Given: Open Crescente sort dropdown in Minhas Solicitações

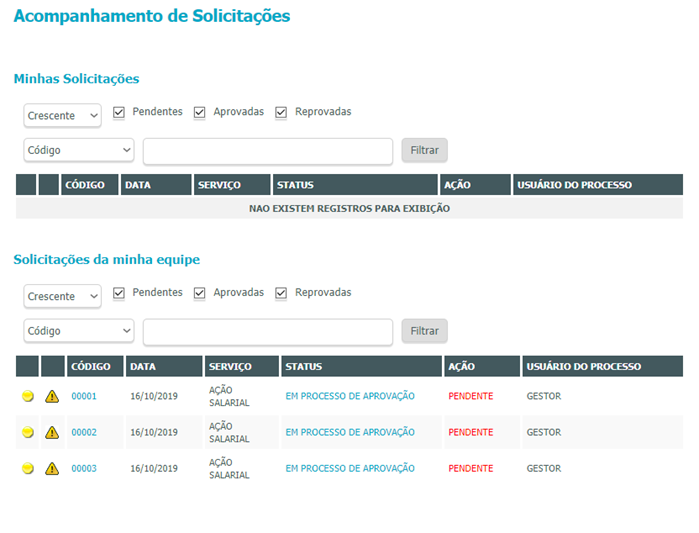Looking at the screenshot, I should click(62, 115).
